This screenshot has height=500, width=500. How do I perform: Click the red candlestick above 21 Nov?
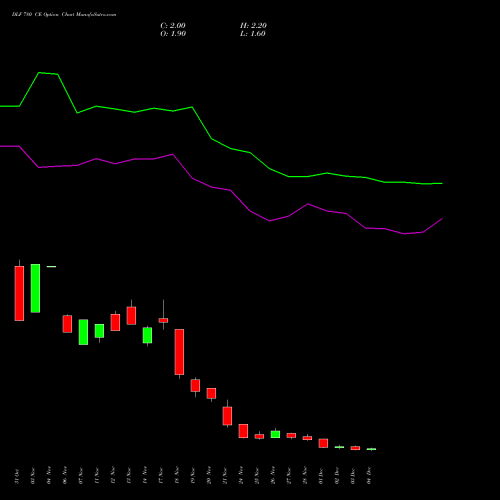point(227,416)
